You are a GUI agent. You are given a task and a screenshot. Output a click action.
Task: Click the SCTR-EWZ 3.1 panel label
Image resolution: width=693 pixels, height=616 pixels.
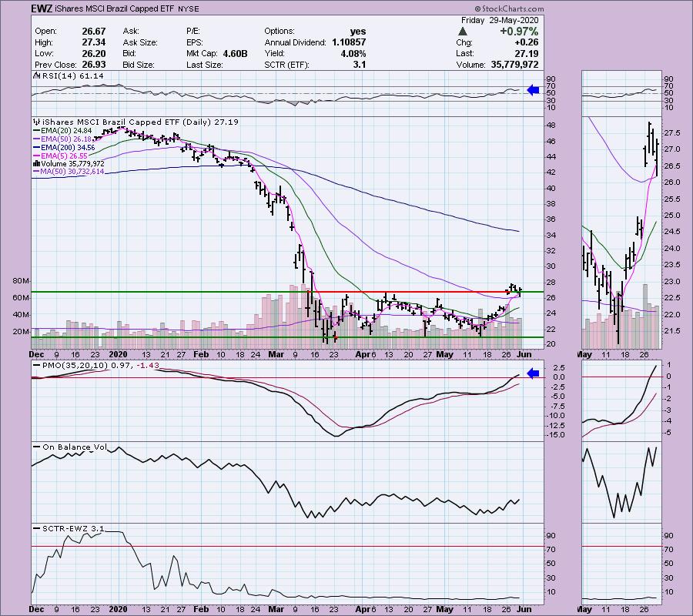pyautogui.click(x=69, y=528)
